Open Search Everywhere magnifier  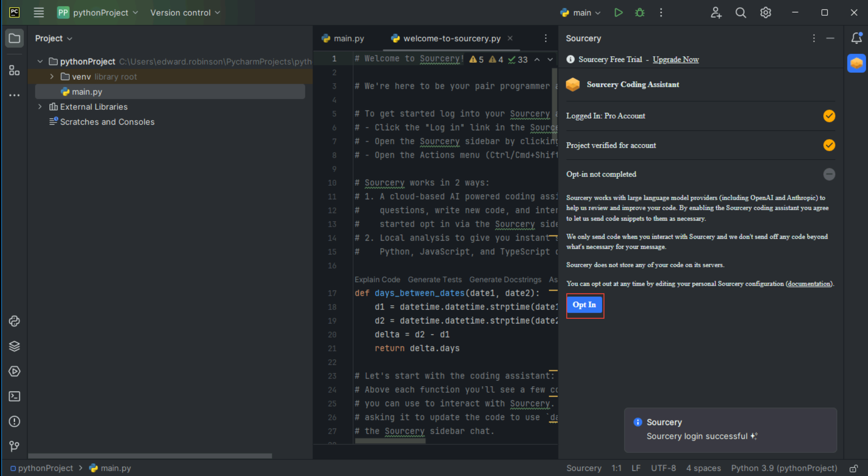click(x=740, y=13)
